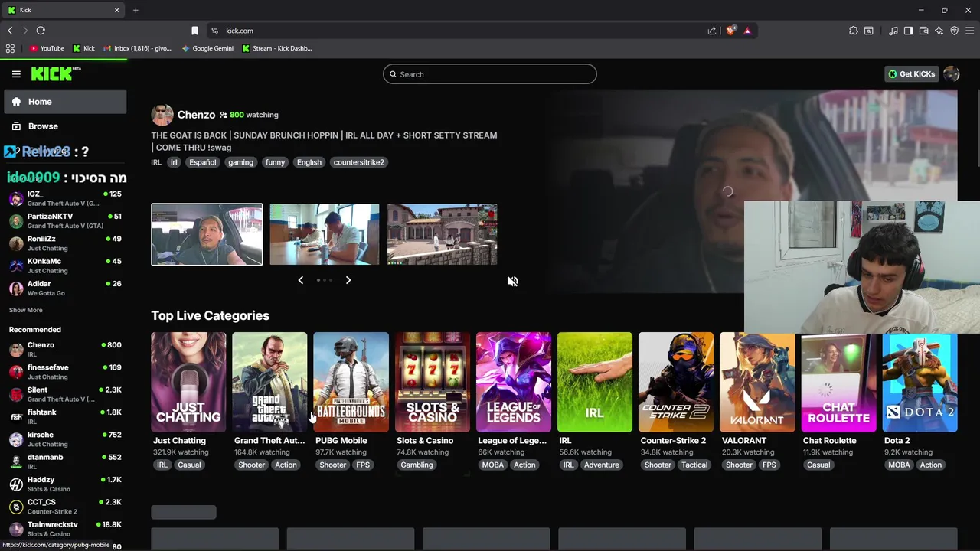Screen dimensions: 980x551
Task: Open Brave Rewards triangle icon
Action: point(747,31)
